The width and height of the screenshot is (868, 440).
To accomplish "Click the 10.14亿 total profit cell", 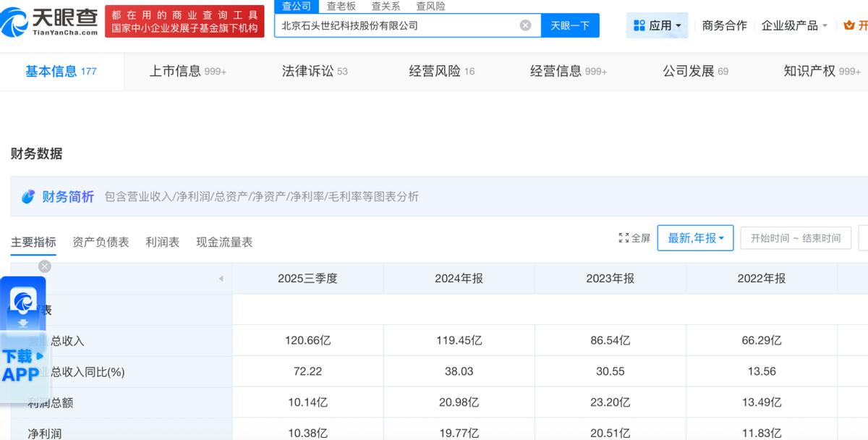I will pos(307,402).
